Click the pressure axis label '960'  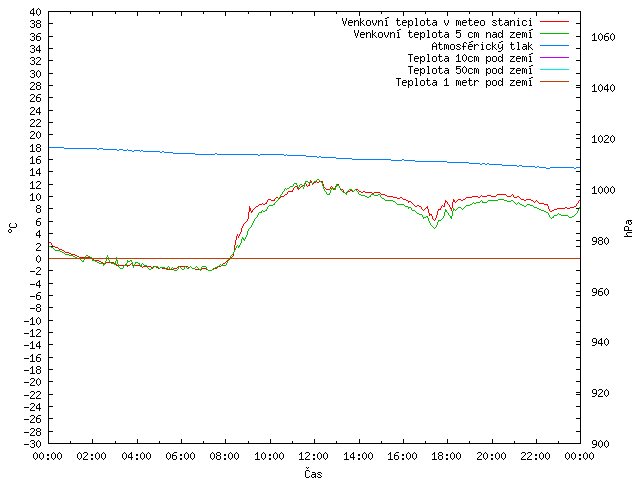(x=600, y=292)
